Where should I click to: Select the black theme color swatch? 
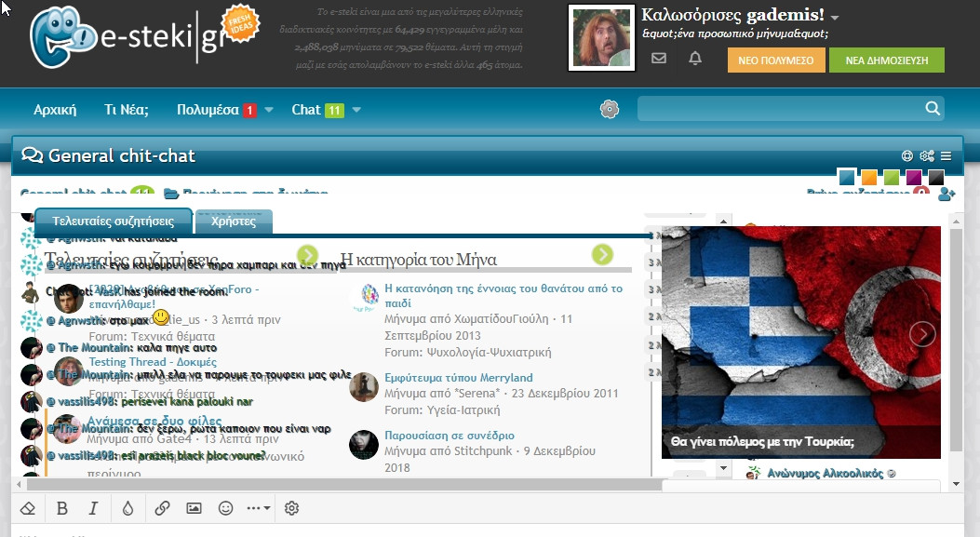(935, 178)
